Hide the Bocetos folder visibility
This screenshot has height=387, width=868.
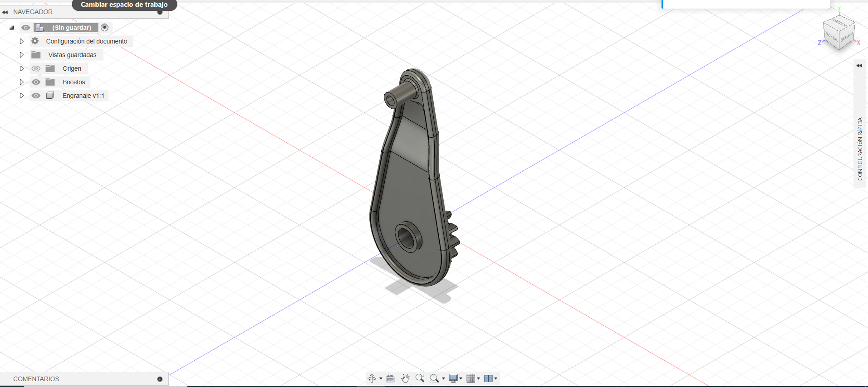pos(36,82)
